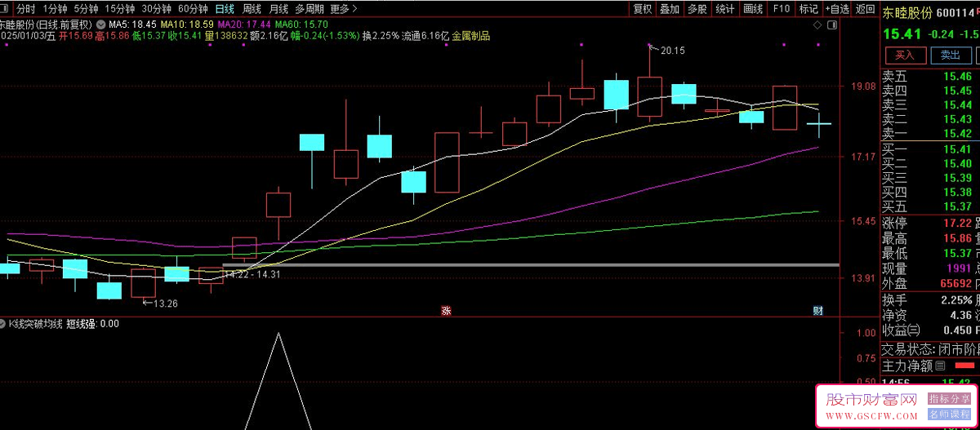Select the 60分钟 period tab
Screen dimensions: 980x430
pyautogui.click(x=193, y=9)
